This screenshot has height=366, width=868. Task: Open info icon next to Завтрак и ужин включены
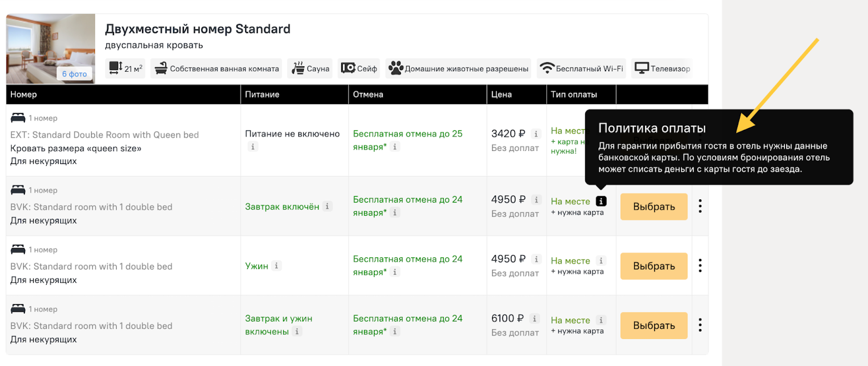point(297,331)
